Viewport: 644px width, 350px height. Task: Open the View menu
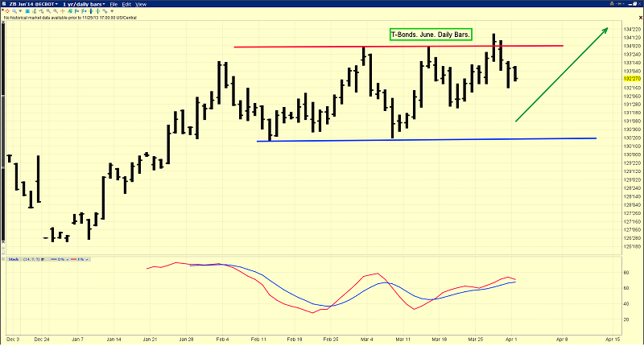pyautogui.click(x=141, y=4)
